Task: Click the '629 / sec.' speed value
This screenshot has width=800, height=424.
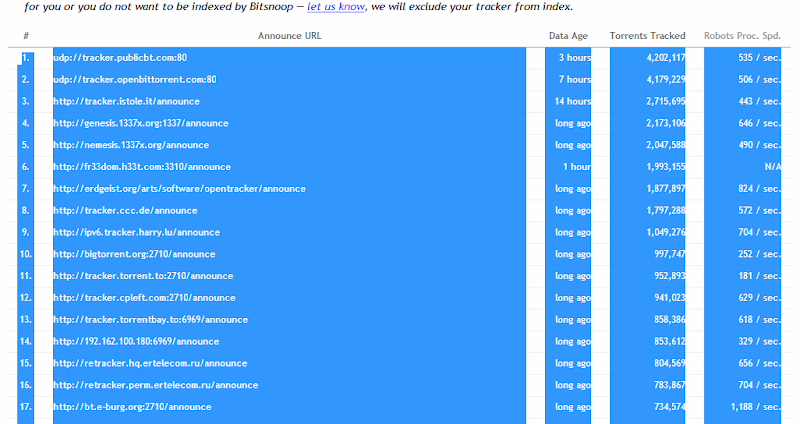Action: point(759,298)
